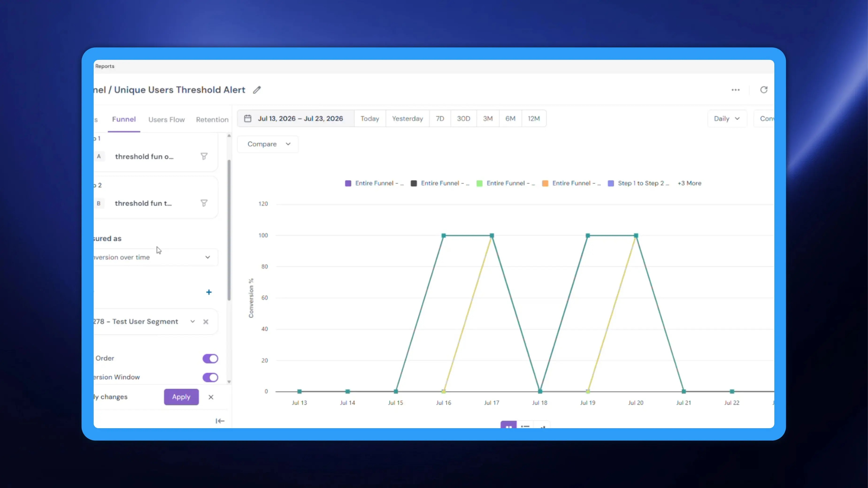Click the Jul 16 data point at 100

444,235
